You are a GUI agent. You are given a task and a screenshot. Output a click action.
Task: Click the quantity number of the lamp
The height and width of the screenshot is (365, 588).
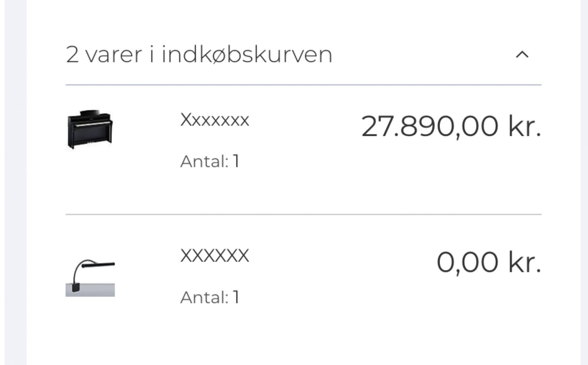tap(236, 297)
